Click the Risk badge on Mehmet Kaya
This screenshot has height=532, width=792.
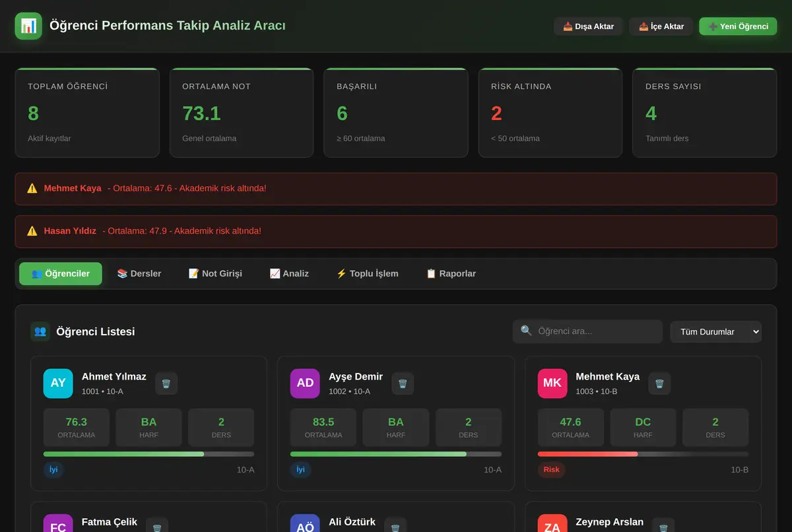coord(552,470)
